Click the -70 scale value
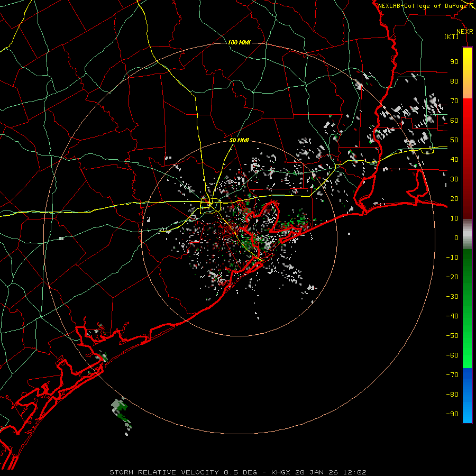 click(x=452, y=375)
